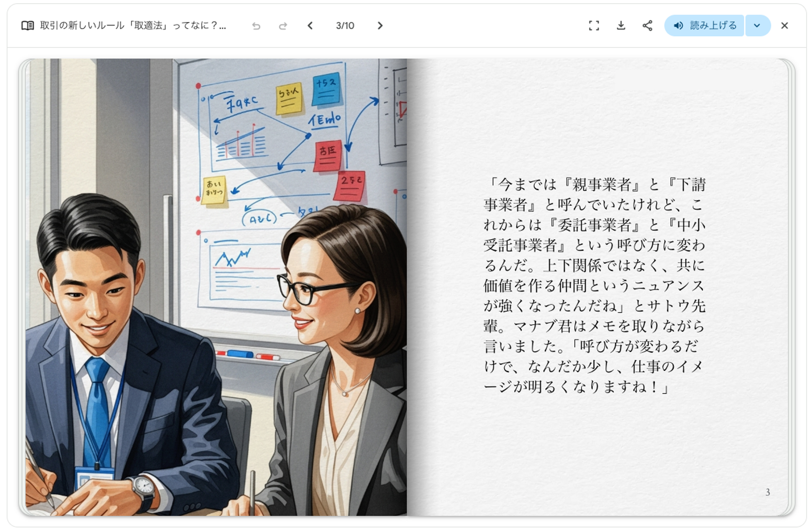Enter fullscreen view mode

tap(594, 26)
